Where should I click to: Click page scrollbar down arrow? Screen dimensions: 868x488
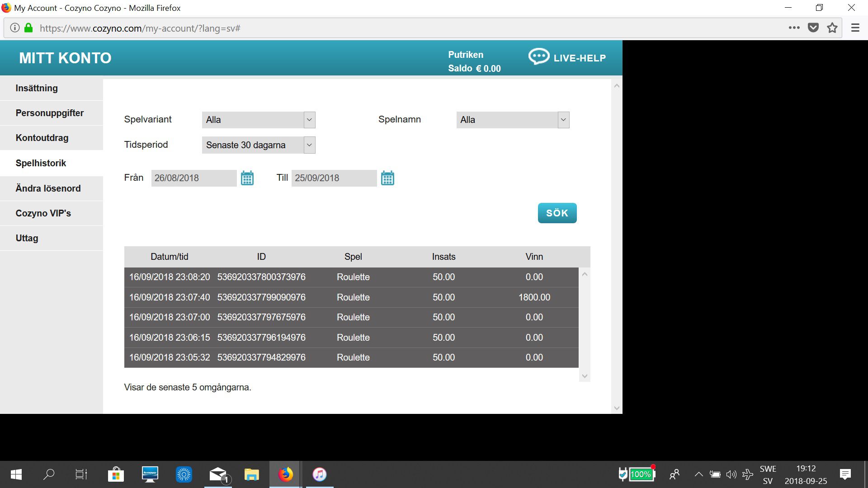click(x=617, y=408)
